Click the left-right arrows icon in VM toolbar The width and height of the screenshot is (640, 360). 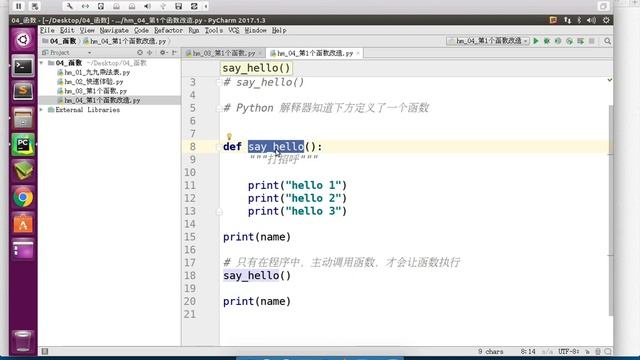85,6
